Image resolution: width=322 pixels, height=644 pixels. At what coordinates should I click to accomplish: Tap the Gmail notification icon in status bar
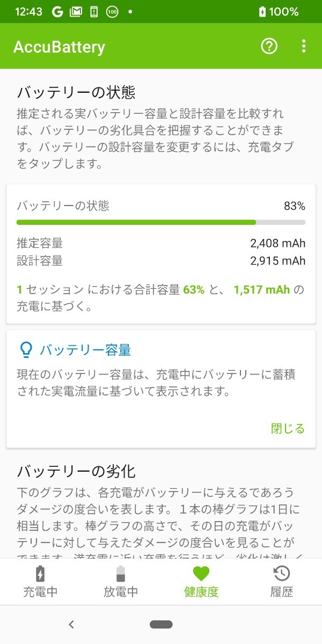pos(76,12)
